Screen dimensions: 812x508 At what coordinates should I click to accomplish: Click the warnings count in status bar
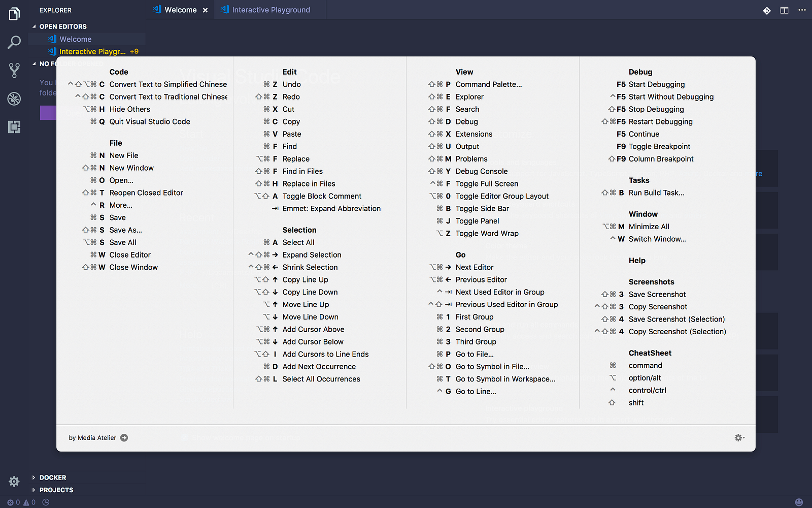pyautogui.click(x=29, y=502)
